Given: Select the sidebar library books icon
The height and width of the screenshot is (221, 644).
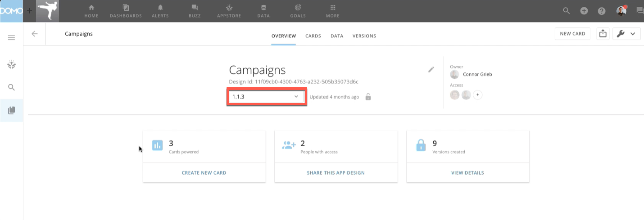Looking at the screenshot, I should [x=11, y=110].
